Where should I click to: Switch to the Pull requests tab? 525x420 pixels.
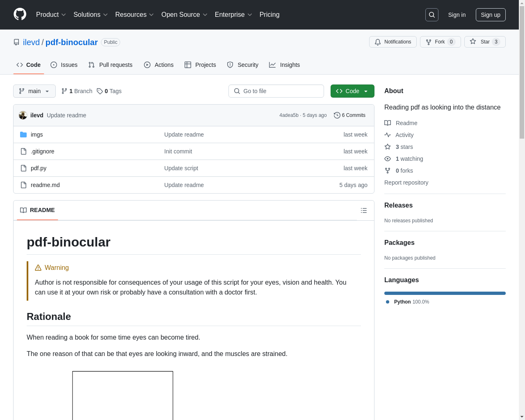pyautogui.click(x=110, y=65)
